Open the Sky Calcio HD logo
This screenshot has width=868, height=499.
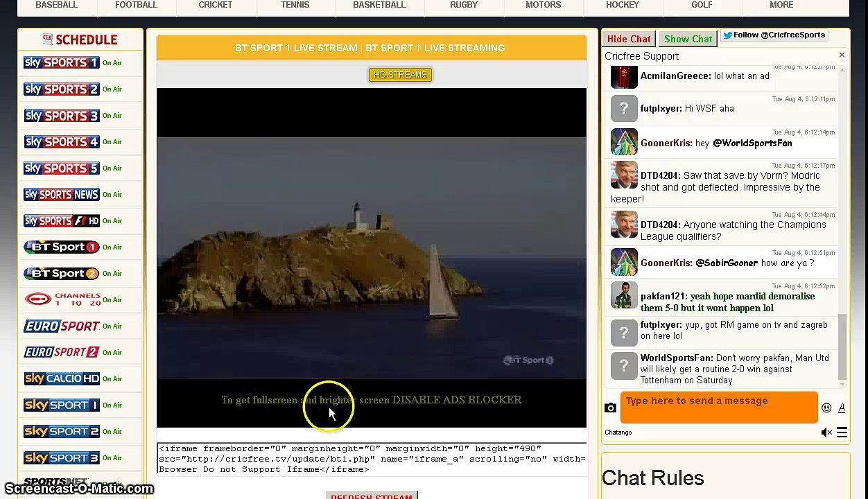point(62,378)
